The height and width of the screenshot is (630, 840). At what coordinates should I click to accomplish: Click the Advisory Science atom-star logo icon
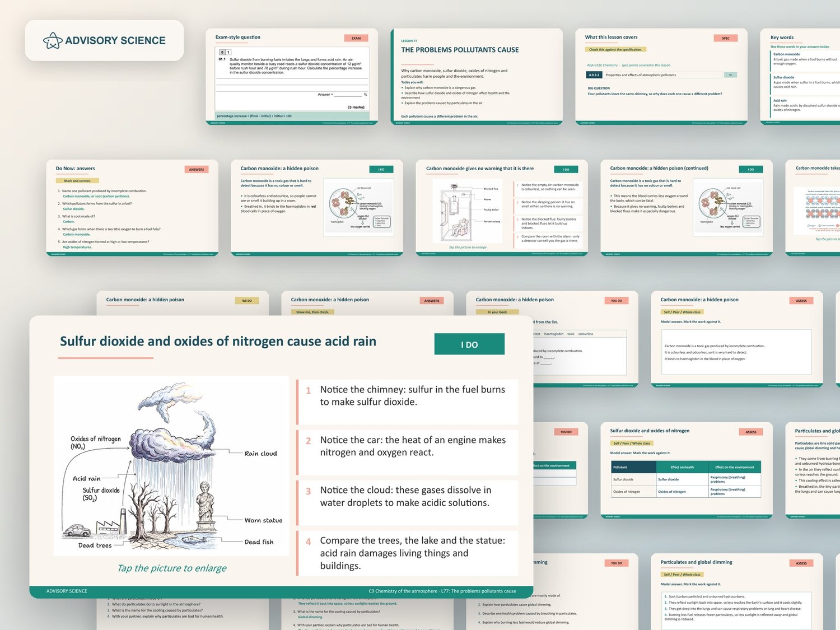(x=53, y=40)
